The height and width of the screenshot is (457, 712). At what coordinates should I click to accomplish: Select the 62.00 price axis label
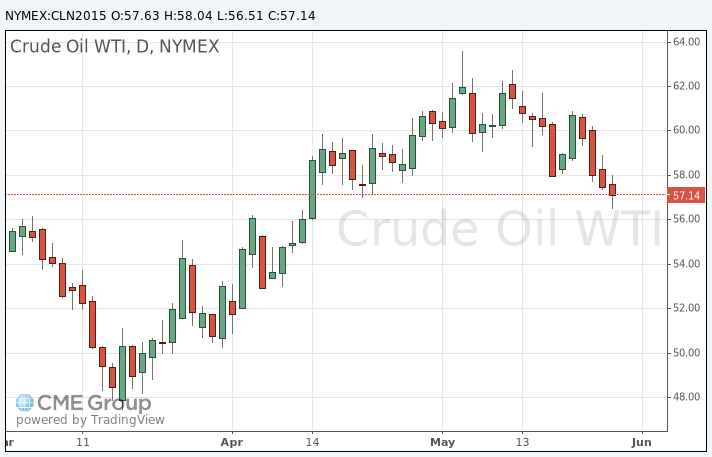(686, 86)
